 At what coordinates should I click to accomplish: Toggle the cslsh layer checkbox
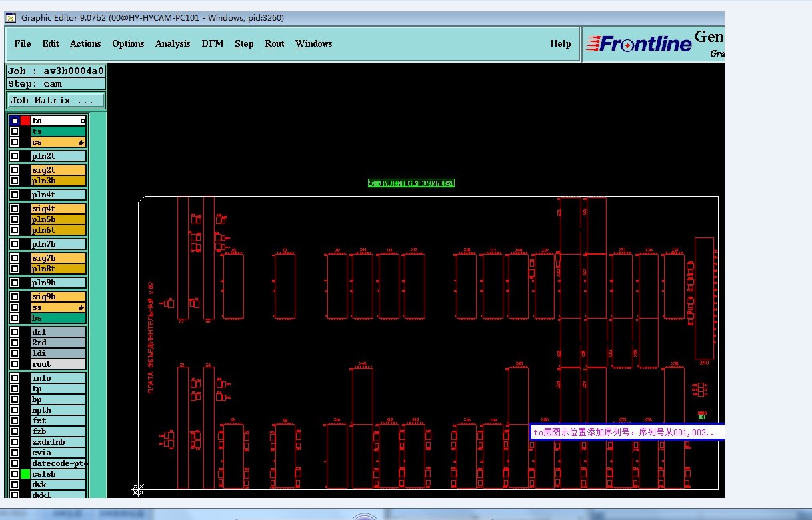click(15, 474)
